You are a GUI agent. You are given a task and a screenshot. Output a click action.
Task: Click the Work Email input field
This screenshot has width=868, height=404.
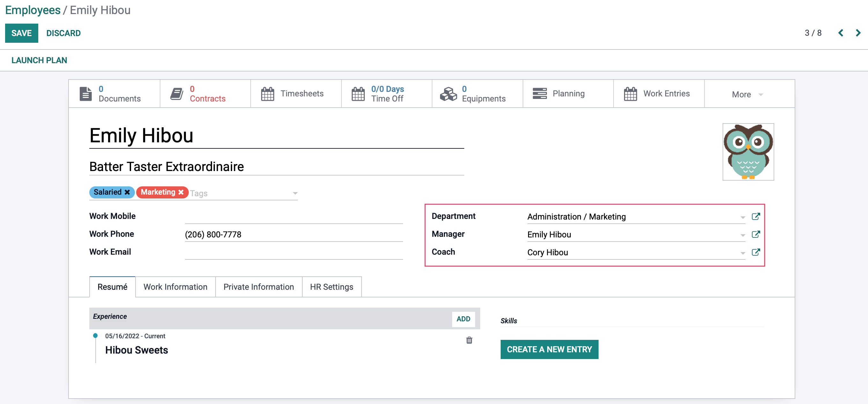tap(293, 252)
